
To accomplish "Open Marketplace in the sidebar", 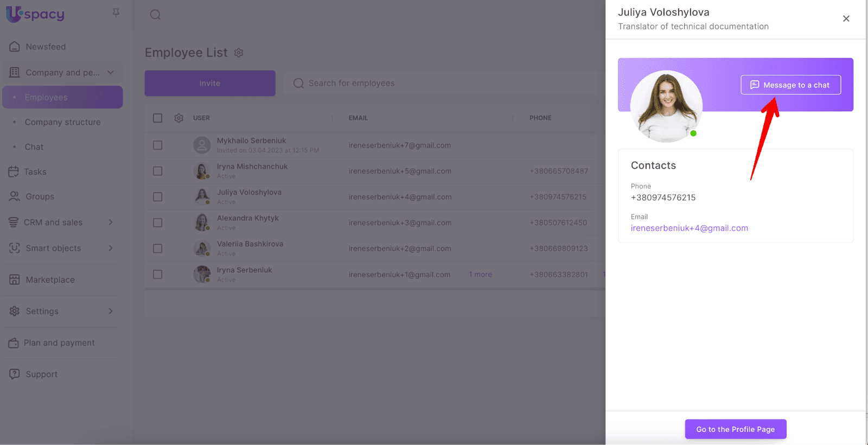I will (50, 279).
